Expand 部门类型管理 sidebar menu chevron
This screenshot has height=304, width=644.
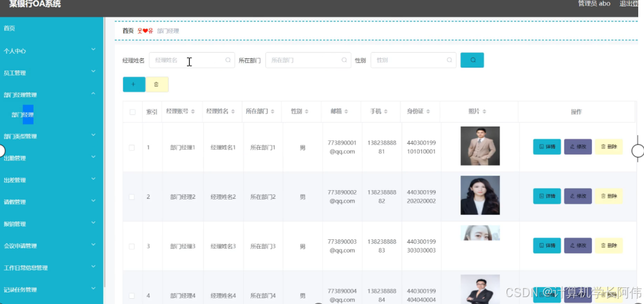pyautogui.click(x=93, y=135)
